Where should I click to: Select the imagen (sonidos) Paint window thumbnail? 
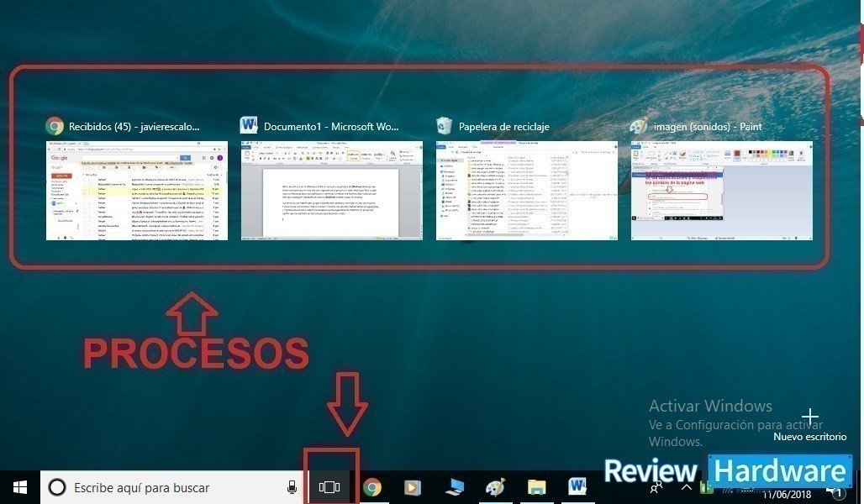click(x=722, y=191)
